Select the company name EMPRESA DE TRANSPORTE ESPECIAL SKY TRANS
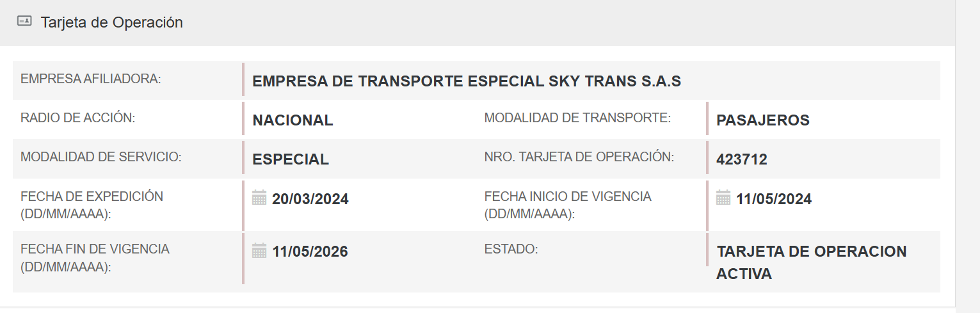 467,81
